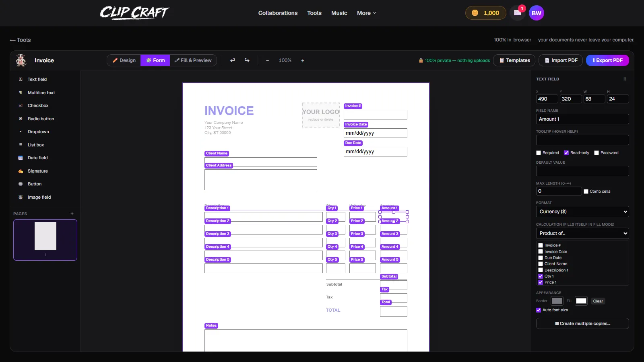The image size is (644, 362).
Task: Check Due Date in calculation list
Action: point(541,258)
